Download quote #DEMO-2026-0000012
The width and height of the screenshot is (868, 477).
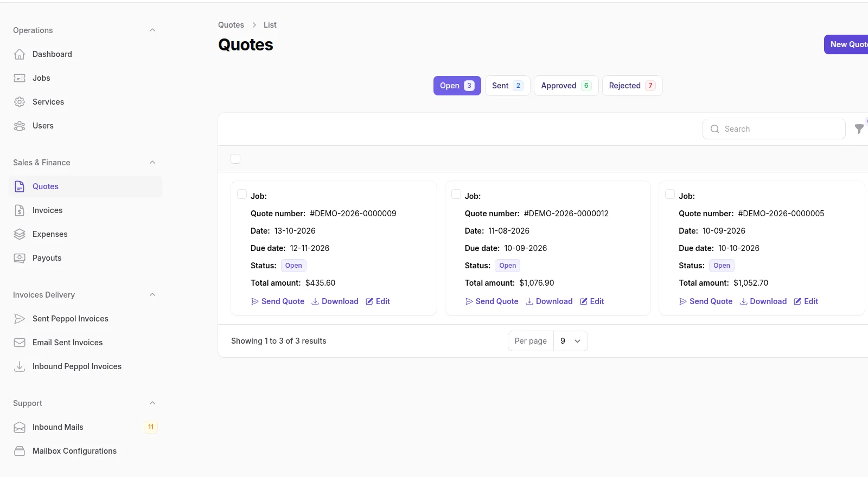[x=549, y=301]
